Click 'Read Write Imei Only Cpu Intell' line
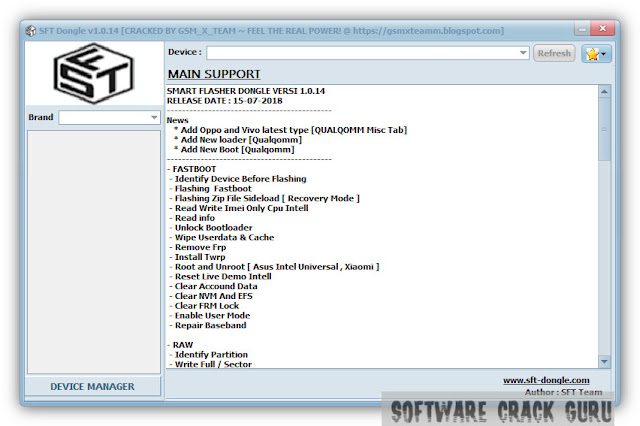Image resolution: width=640 pixels, height=426 pixels. [242, 208]
